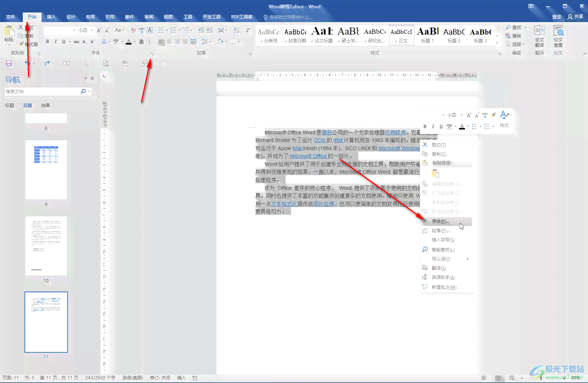This screenshot has width=588, height=383.
Task: Click the Increase Indent icon
Action: pos(209,30)
